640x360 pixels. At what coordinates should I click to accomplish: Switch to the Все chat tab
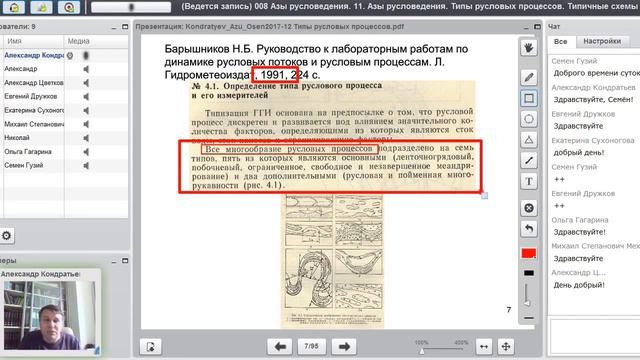click(560, 41)
